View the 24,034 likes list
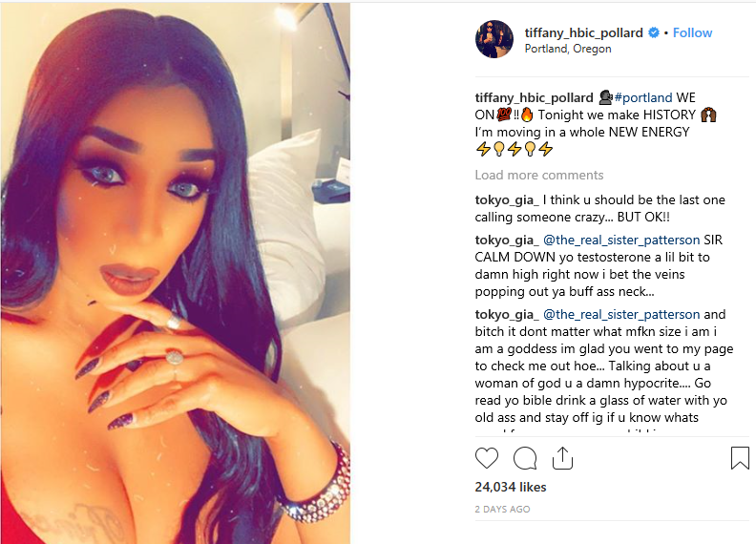The image size is (756, 544). [510, 487]
